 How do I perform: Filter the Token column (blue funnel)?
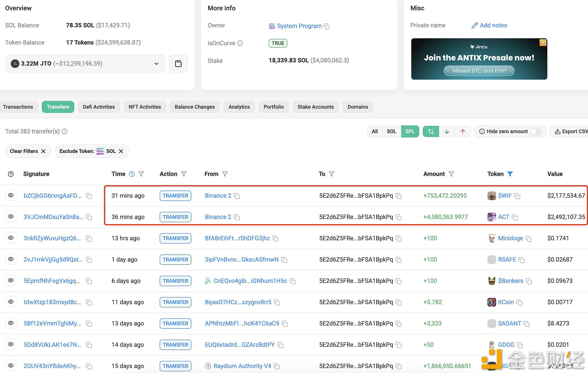tap(510, 174)
